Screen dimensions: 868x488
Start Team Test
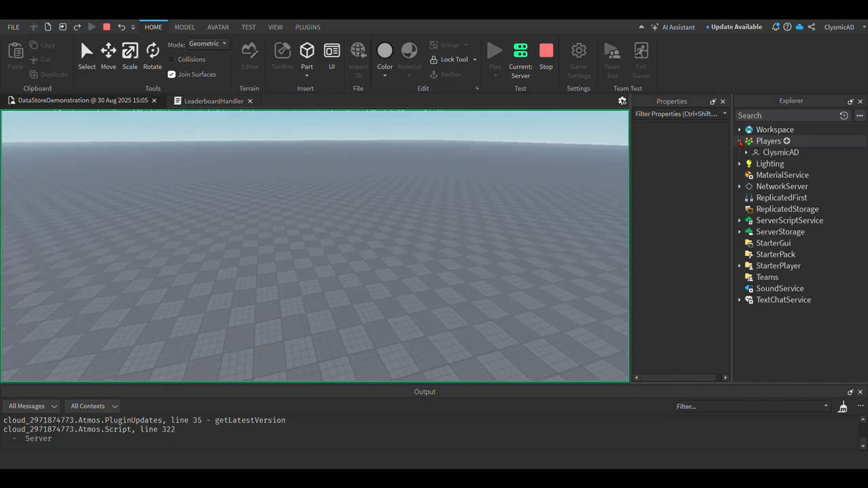point(612,60)
